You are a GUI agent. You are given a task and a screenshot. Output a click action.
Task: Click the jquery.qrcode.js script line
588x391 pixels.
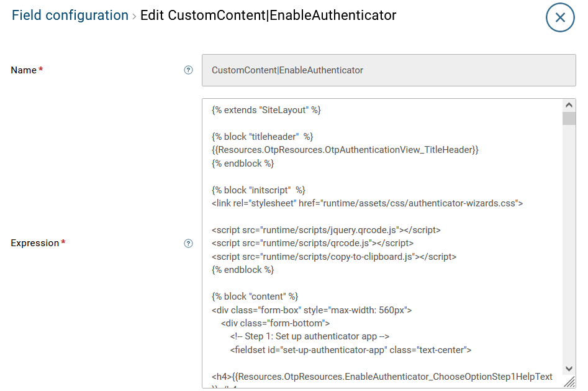tap(326, 229)
